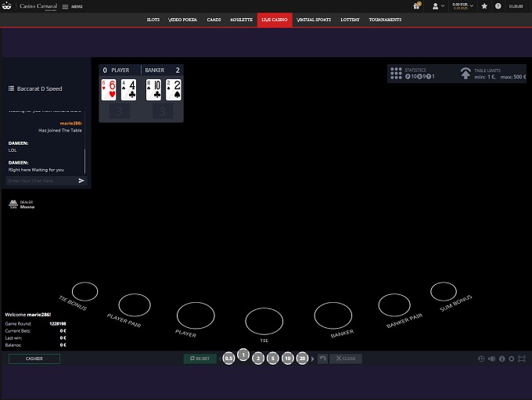
Task: Click the favorites star icon
Action: point(485,5)
